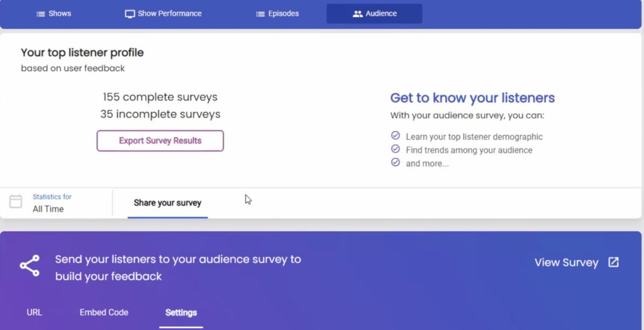Select the Settings tab
This screenshot has width=644, height=330.
click(x=181, y=313)
